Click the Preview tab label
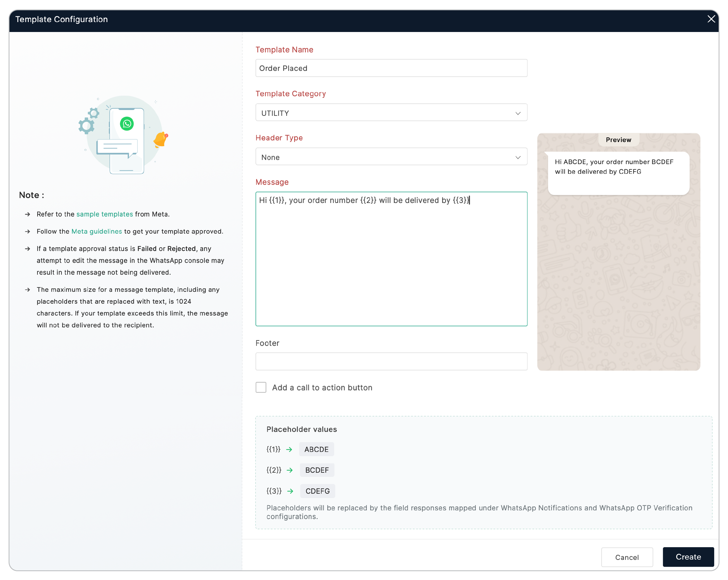728x580 pixels. (618, 140)
